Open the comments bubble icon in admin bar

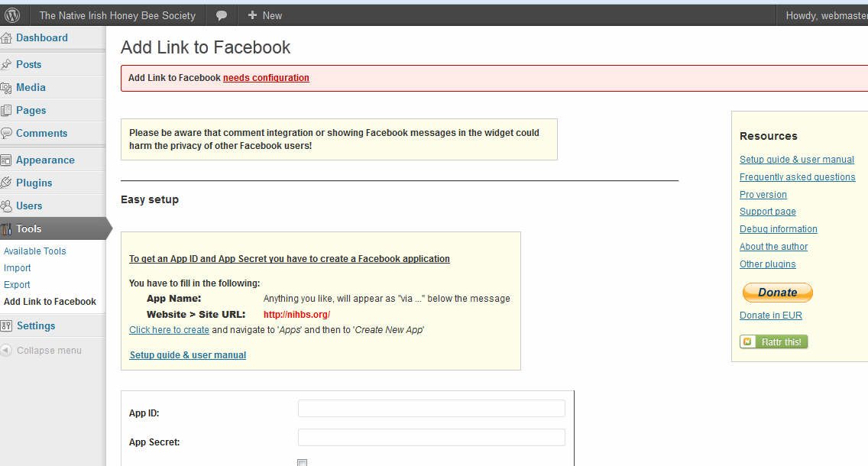(222, 15)
